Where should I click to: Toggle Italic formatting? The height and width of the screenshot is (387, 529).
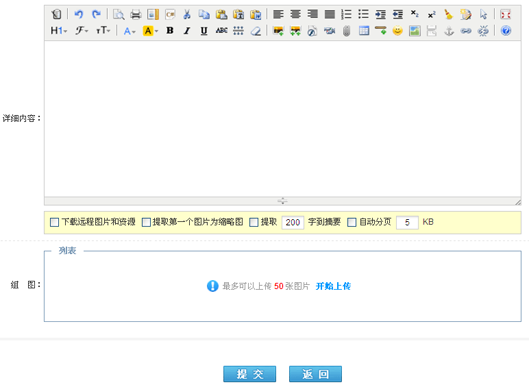tap(187, 31)
